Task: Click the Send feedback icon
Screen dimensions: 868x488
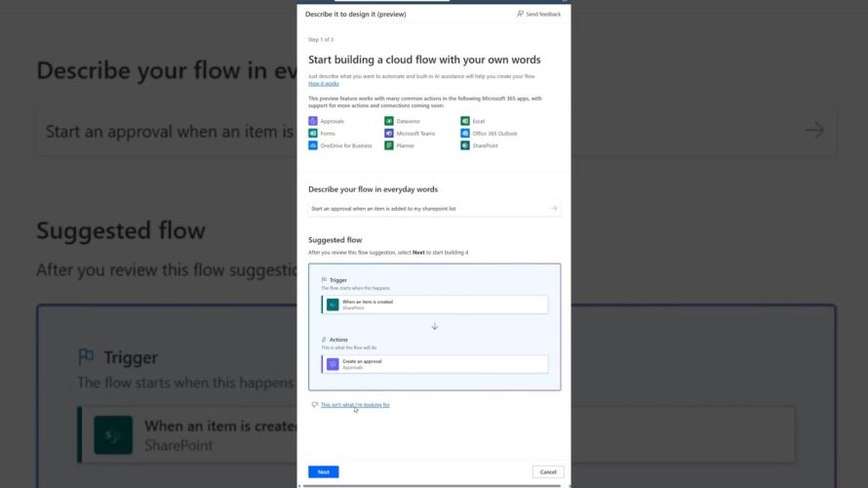Action: click(x=520, y=14)
